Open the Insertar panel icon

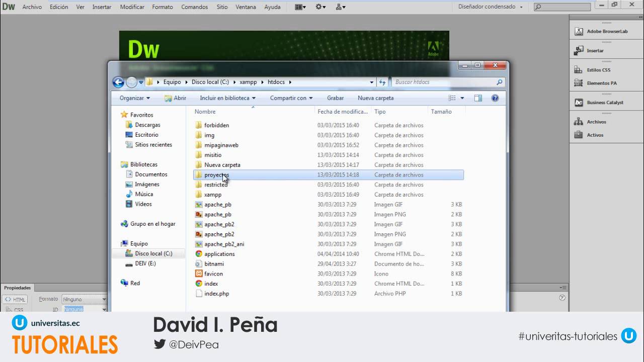[579, 50]
